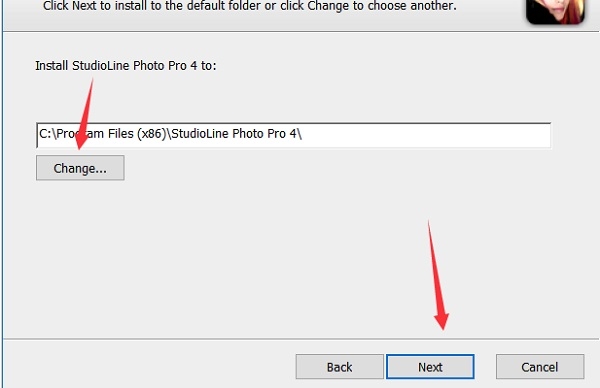Click the red arrow pointing at Next
Viewport: 600px width, 388px height.
coord(438,275)
